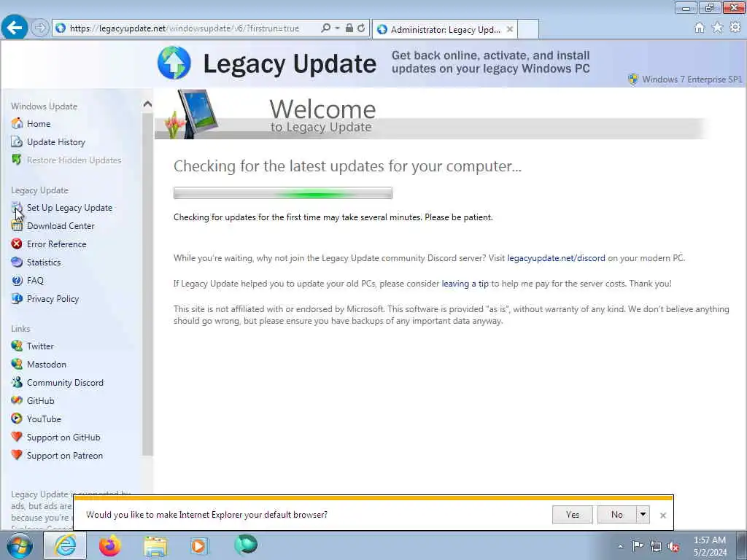Click the Support on GitHub heart icon

pyautogui.click(x=17, y=437)
